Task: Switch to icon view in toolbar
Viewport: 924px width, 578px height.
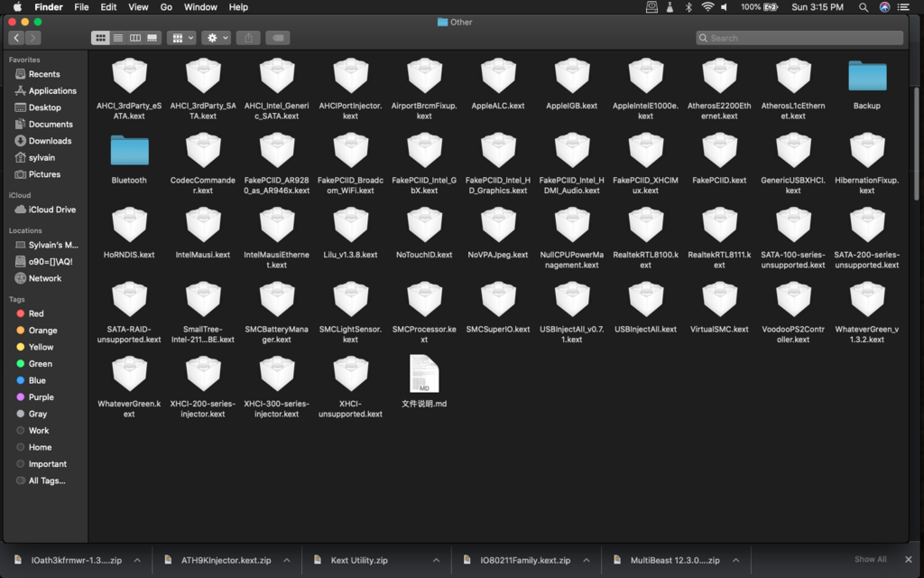Action: (x=101, y=38)
